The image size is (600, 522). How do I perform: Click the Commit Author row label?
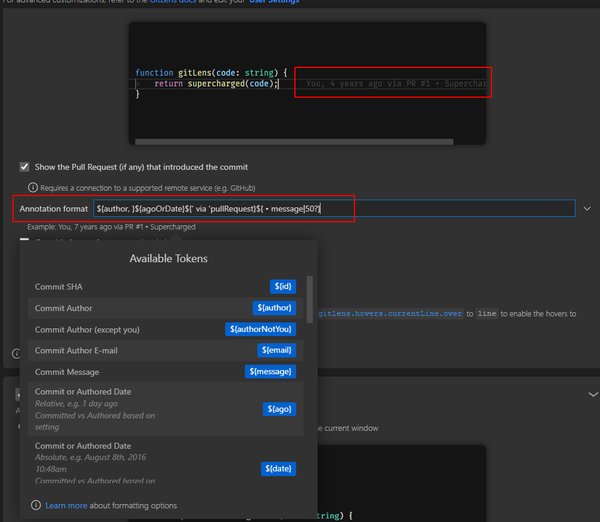[64, 308]
